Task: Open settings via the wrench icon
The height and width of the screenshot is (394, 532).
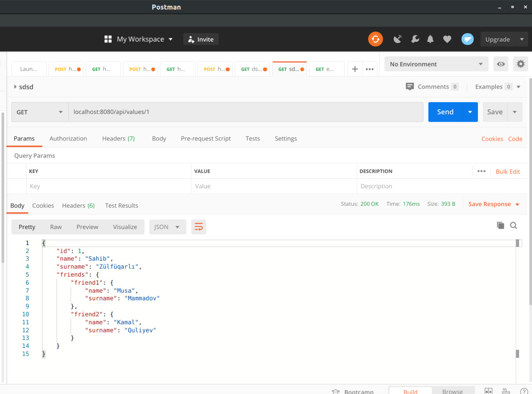Action: point(415,39)
